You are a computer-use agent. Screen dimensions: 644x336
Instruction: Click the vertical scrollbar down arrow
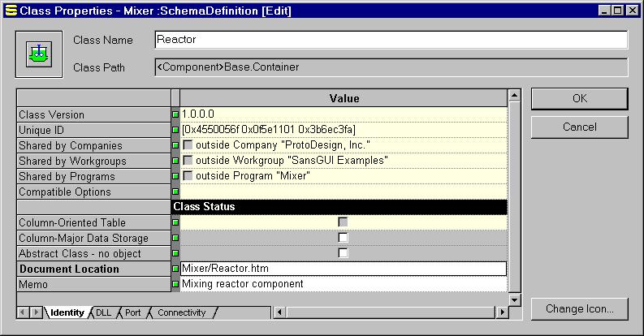(513, 299)
